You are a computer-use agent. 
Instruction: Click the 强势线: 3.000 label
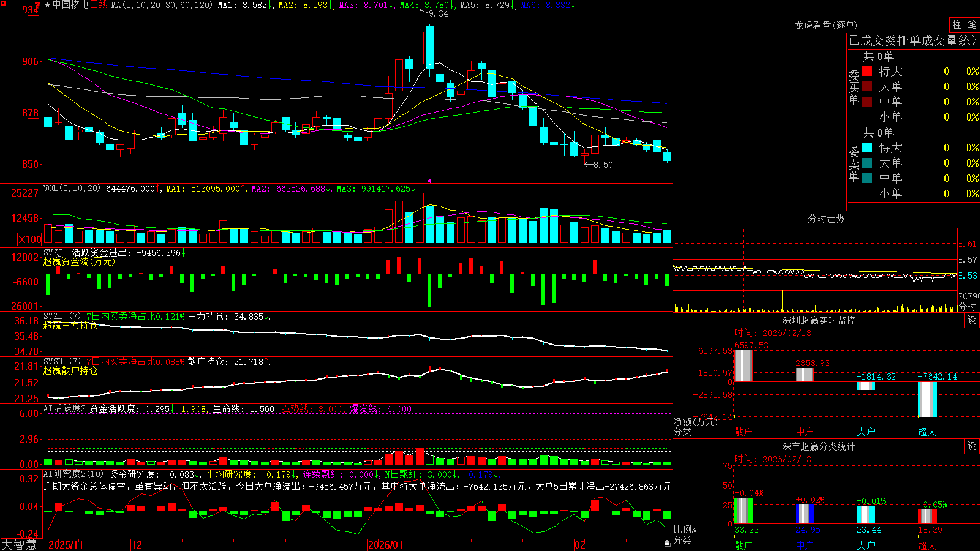(x=312, y=408)
